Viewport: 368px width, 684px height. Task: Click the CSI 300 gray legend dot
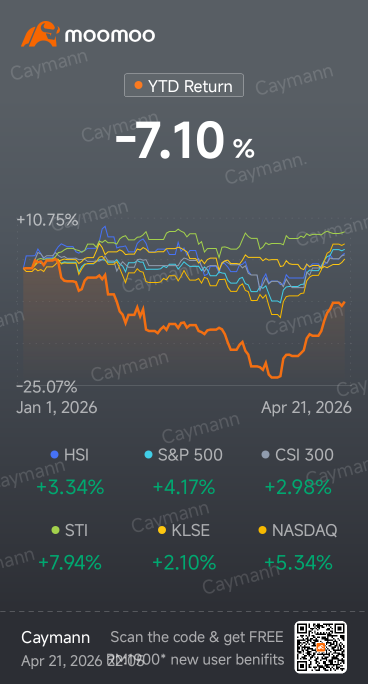[266, 455]
